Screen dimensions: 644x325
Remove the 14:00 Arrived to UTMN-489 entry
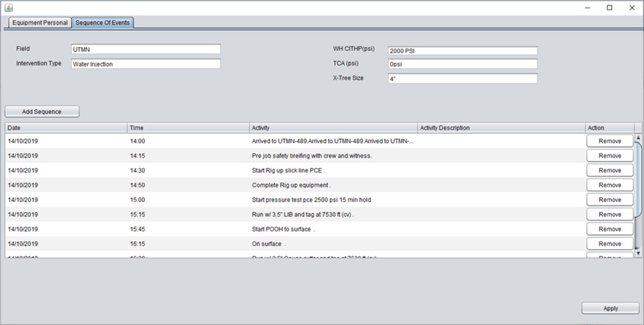coord(609,141)
